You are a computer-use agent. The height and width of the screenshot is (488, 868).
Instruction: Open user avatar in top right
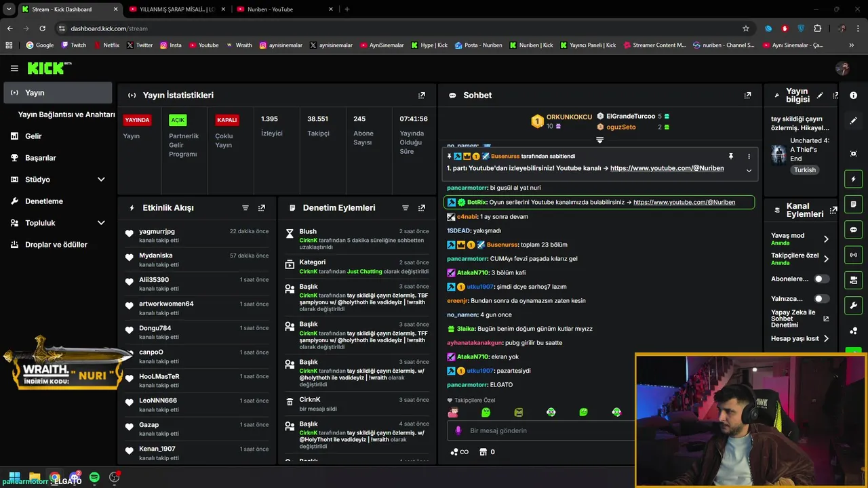point(843,68)
